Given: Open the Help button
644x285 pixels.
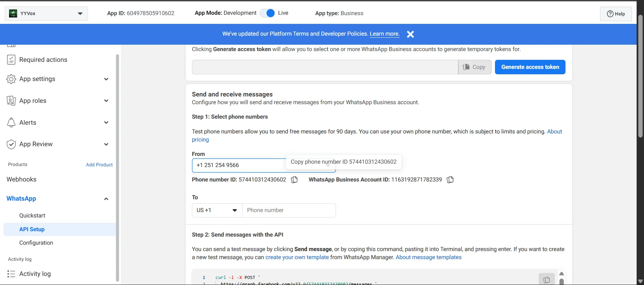Looking at the screenshot, I should 616,14.
